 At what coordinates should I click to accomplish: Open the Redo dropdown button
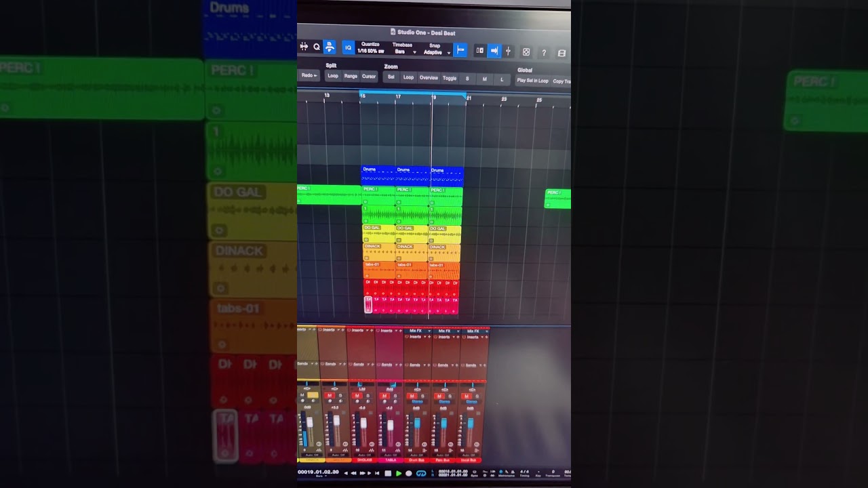309,75
